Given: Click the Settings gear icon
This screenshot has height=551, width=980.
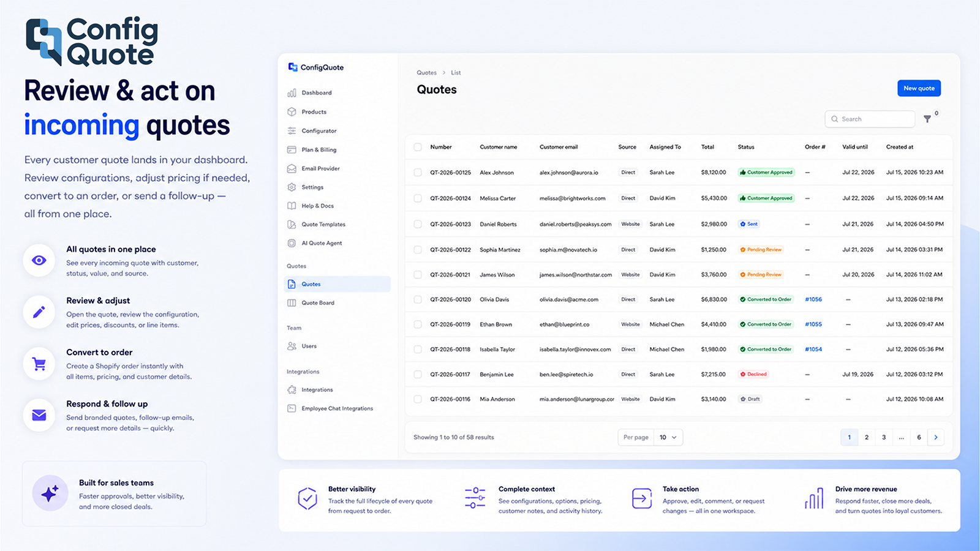Looking at the screenshot, I should 292,187.
